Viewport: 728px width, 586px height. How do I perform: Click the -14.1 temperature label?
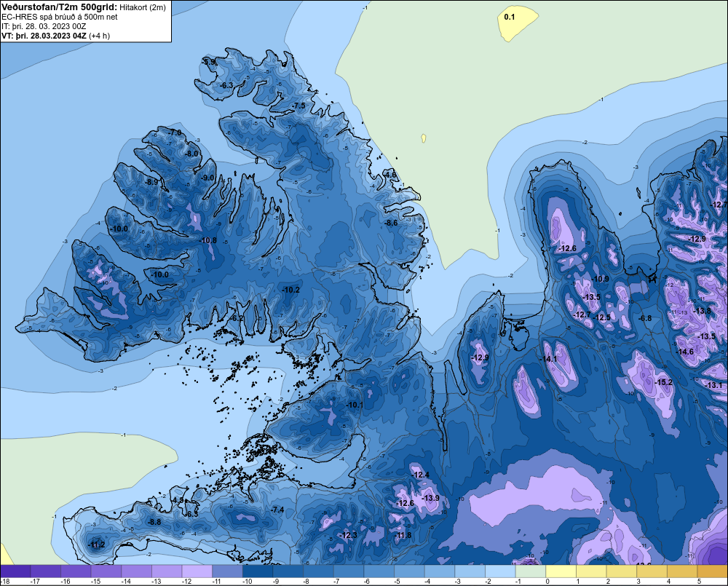pyautogui.click(x=548, y=360)
